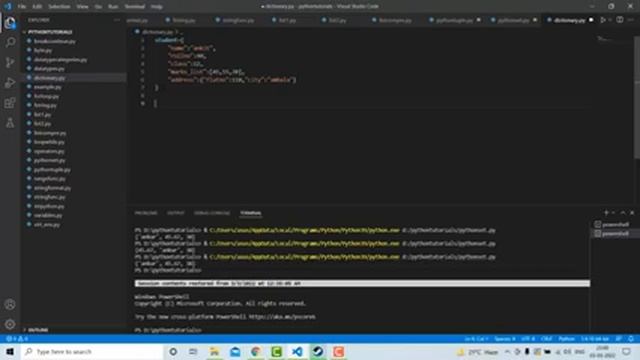Open Run button dropdown arrow in editor
This screenshot has height=360, width=640.
[610, 20]
